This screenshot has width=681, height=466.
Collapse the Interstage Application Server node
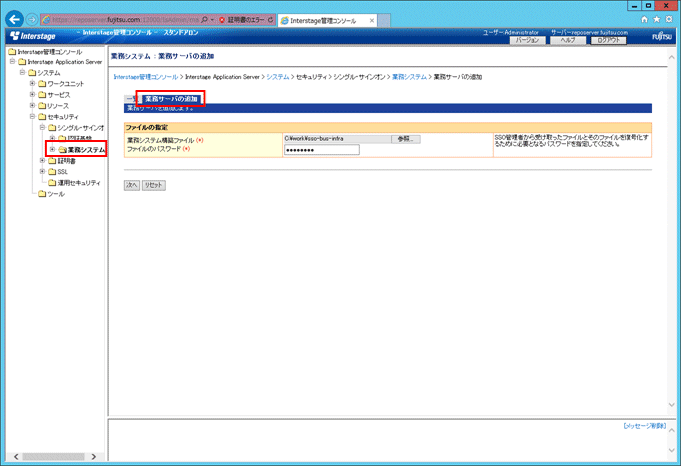point(13,61)
